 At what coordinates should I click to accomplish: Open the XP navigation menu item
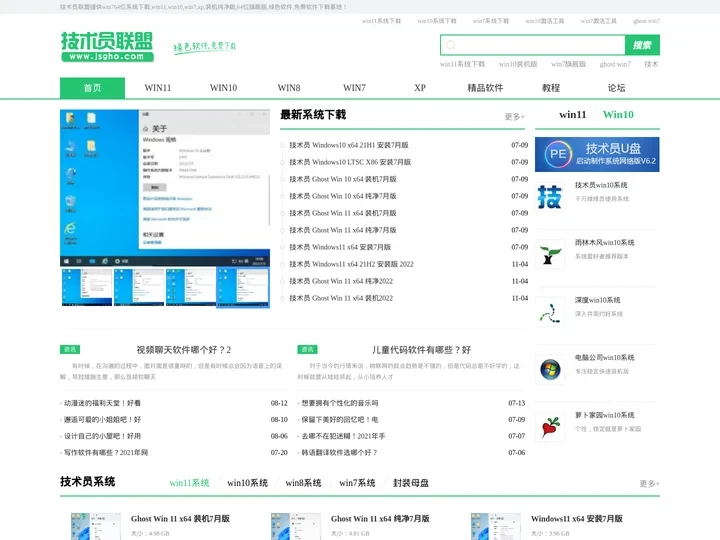[x=420, y=88]
